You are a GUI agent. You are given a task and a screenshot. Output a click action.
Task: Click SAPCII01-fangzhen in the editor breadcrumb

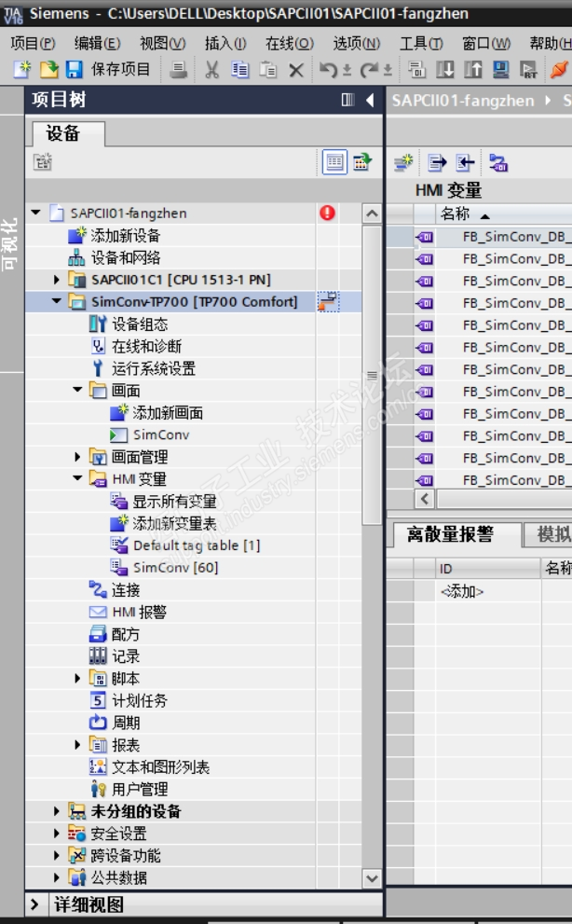pyautogui.click(x=463, y=101)
